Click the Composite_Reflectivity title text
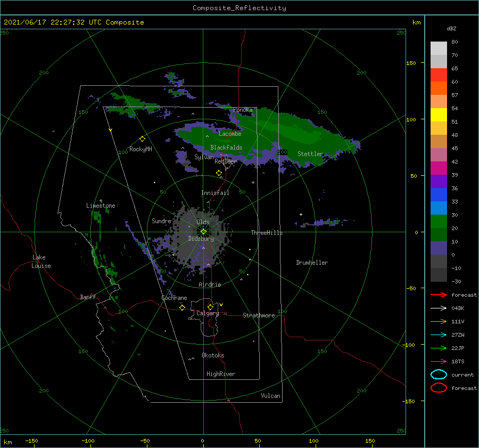 [x=239, y=8]
